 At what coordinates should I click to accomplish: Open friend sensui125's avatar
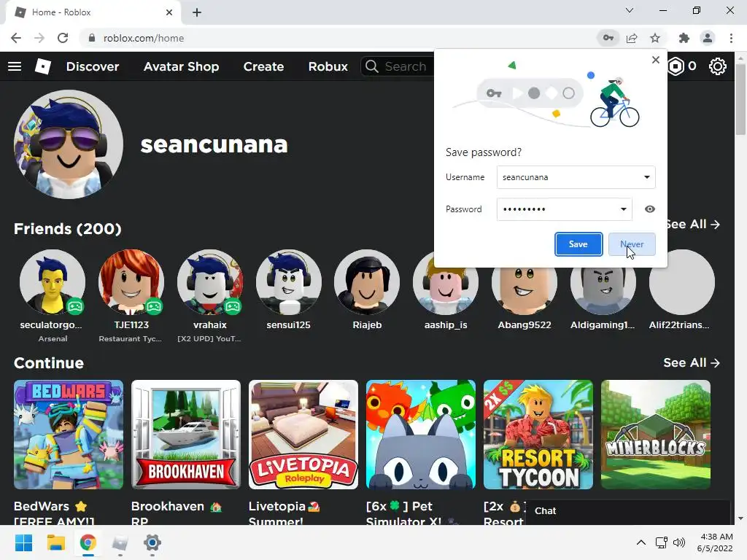pyautogui.click(x=289, y=282)
